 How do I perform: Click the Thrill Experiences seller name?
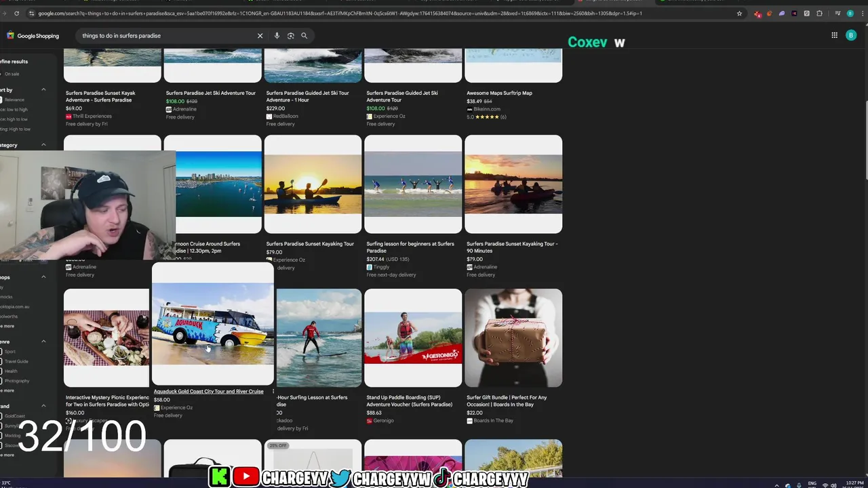point(92,116)
